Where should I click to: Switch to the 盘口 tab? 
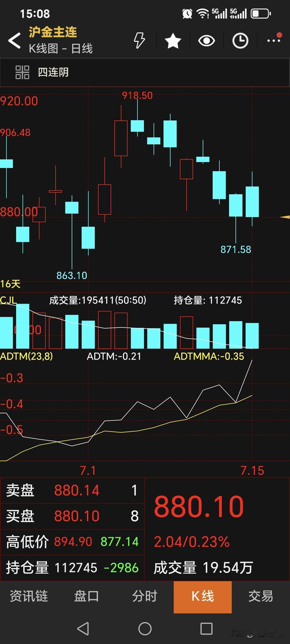coord(87,596)
